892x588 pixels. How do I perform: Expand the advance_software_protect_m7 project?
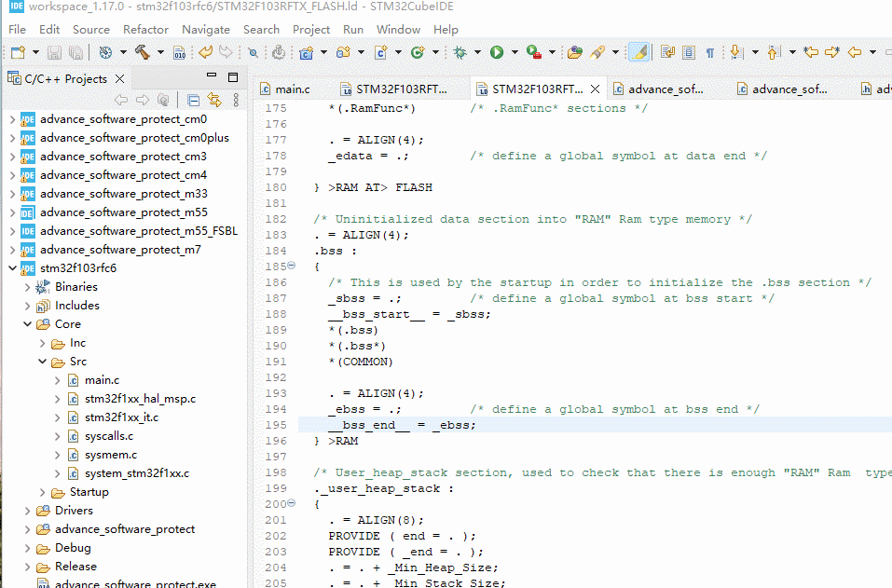tap(12, 250)
